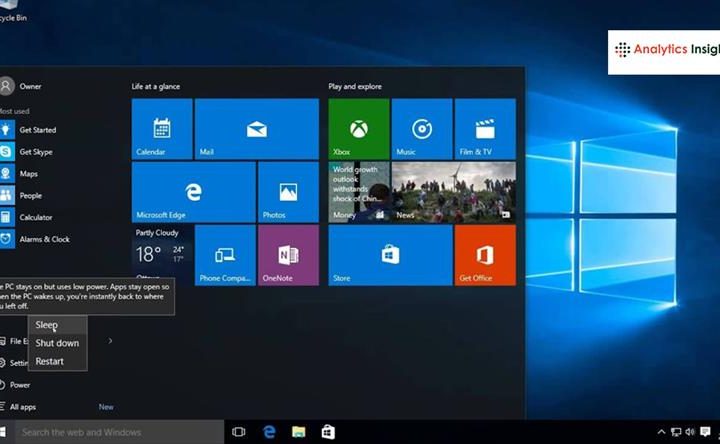The width and height of the screenshot is (720, 444).
Task: Expand the All apps list
Action: (x=22, y=407)
